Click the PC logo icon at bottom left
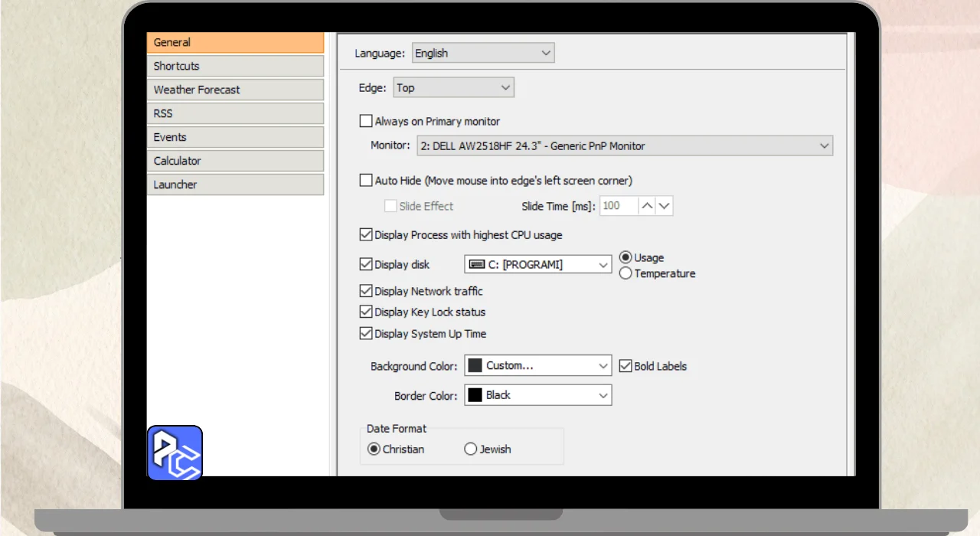The width and height of the screenshot is (980, 536). click(175, 453)
